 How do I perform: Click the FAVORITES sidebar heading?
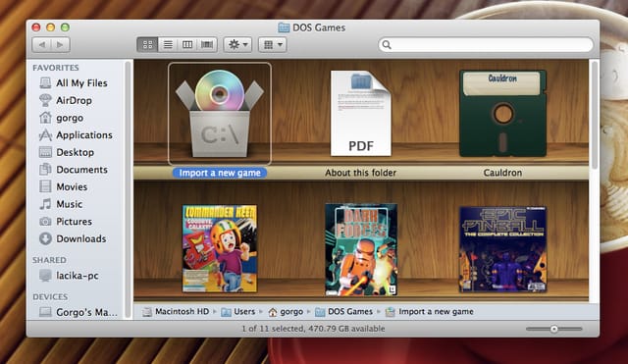pos(56,68)
